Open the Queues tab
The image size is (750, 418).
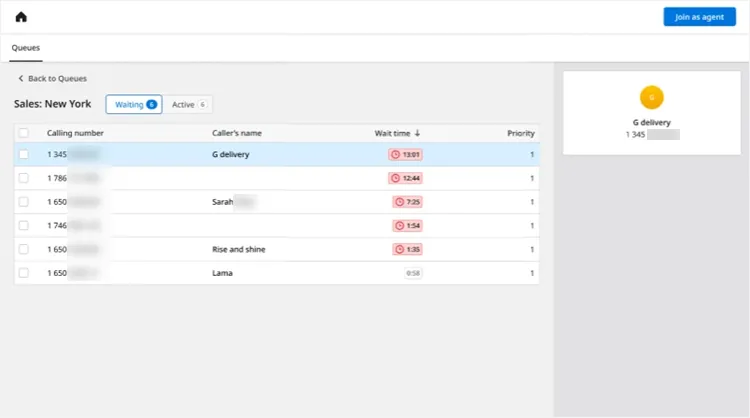26,48
